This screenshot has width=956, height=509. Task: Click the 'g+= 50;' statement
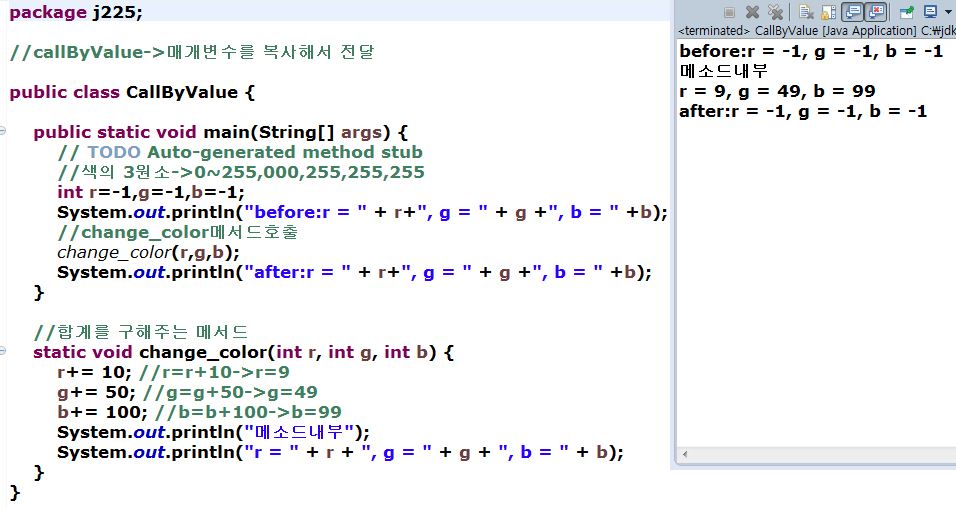coord(94,392)
